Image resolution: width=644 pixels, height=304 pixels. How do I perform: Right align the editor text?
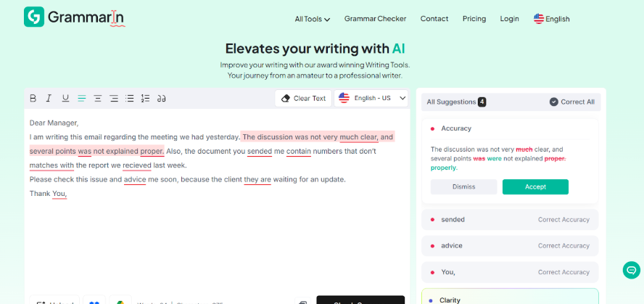coord(114,99)
